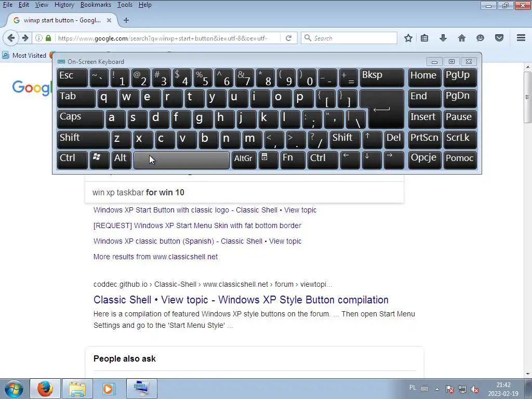Open Windows Start orb

point(14,389)
